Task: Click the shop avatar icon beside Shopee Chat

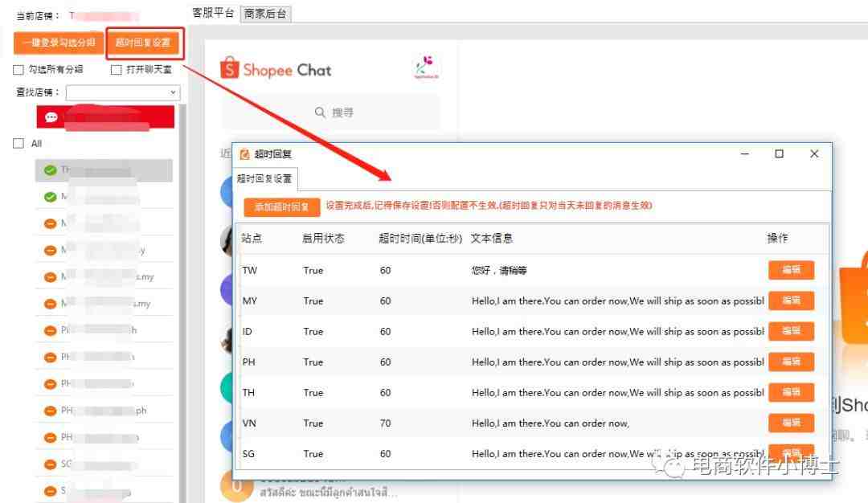Action: (x=426, y=67)
